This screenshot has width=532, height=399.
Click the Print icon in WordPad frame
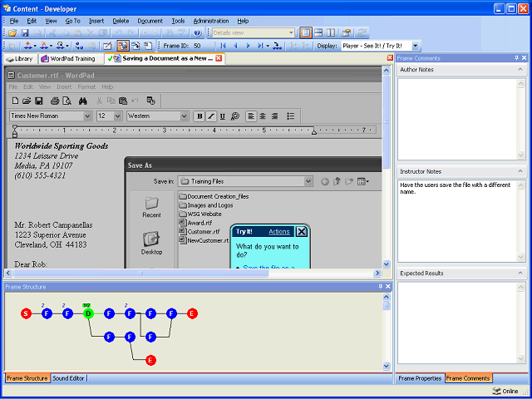[55, 101]
